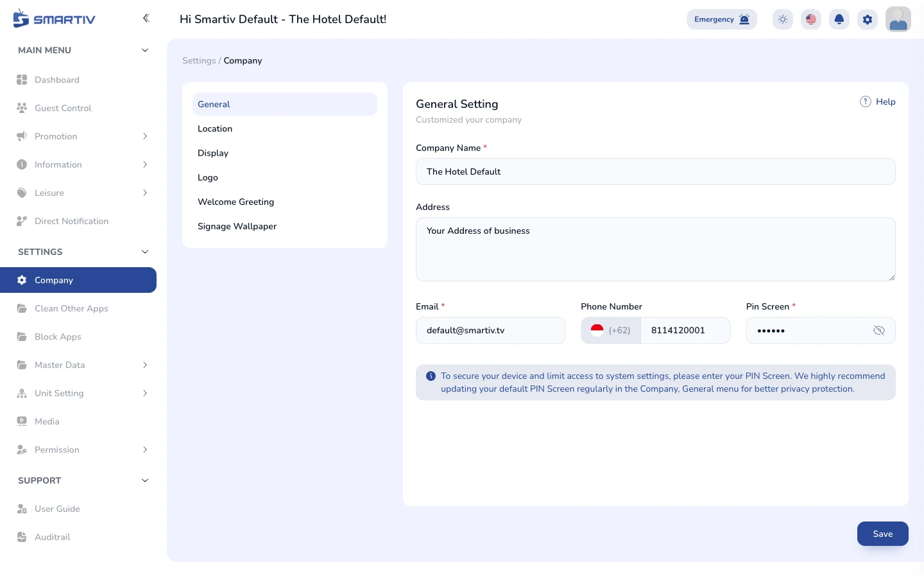924x578 pixels.
Task: Click the Unit Setting icon
Action: tap(22, 393)
